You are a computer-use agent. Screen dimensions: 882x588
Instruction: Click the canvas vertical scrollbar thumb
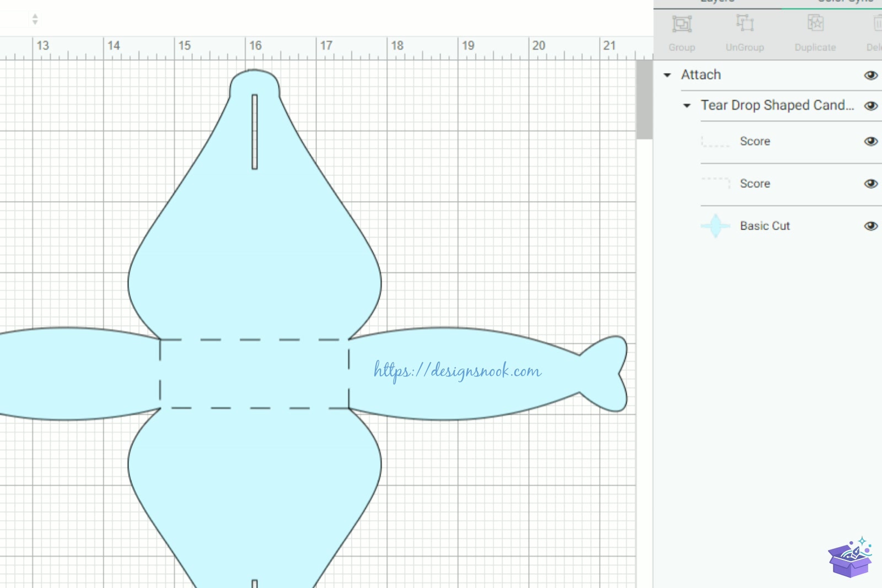[644, 99]
